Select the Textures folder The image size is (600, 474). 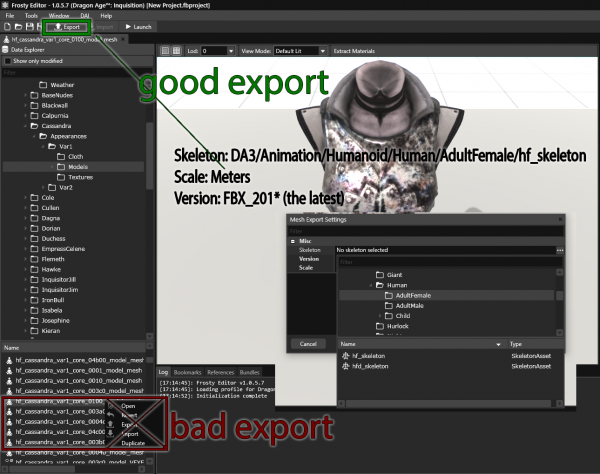tap(75, 177)
